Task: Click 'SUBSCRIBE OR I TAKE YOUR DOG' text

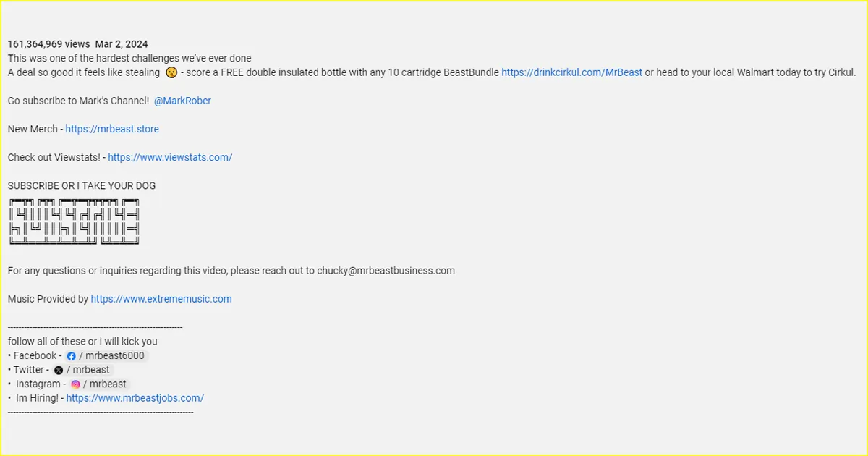Action: (82, 186)
